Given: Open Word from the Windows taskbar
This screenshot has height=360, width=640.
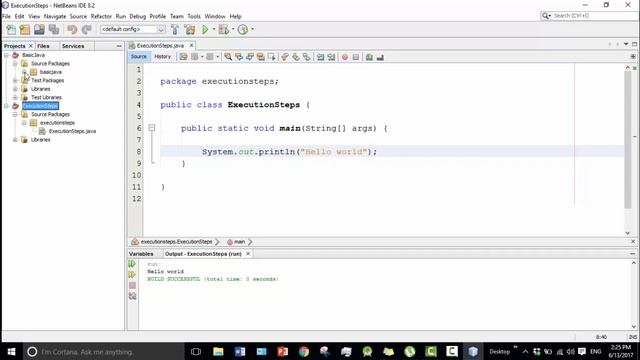Looking at the screenshot, I should [x=240, y=351].
